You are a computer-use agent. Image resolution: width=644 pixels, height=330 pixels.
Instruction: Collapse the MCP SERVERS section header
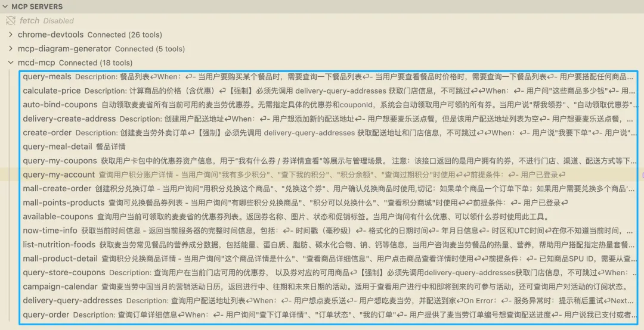point(322,7)
